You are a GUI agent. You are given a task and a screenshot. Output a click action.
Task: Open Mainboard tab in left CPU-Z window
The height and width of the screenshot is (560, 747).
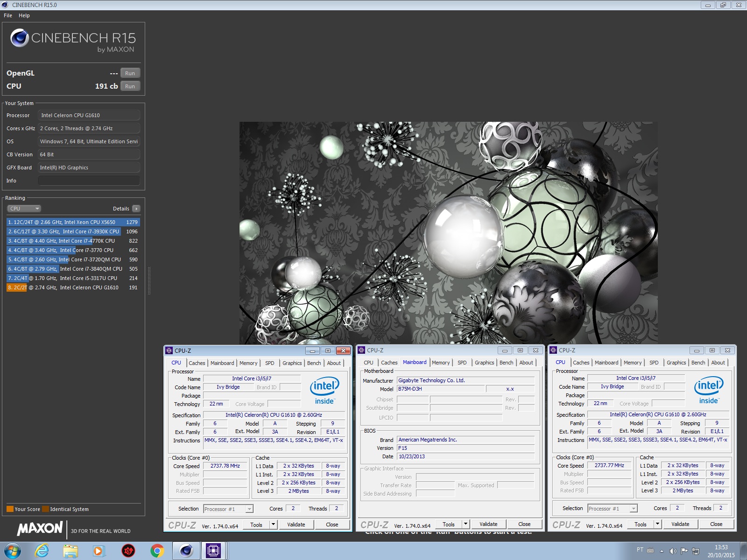point(222,363)
